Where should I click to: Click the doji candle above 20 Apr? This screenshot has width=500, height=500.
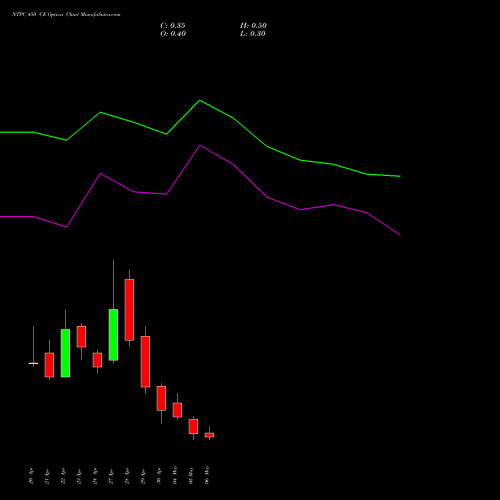[33, 363]
